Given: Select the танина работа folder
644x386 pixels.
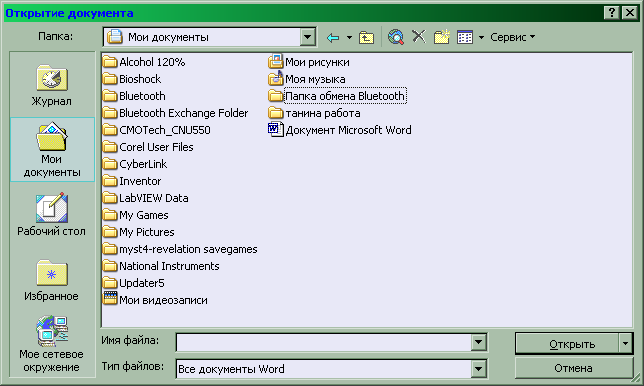Looking at the screenshot, I should coord(315,113).
